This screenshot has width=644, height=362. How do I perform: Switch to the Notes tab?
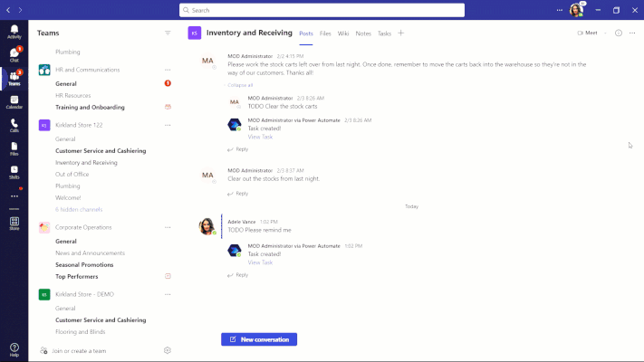click(363, 33)
